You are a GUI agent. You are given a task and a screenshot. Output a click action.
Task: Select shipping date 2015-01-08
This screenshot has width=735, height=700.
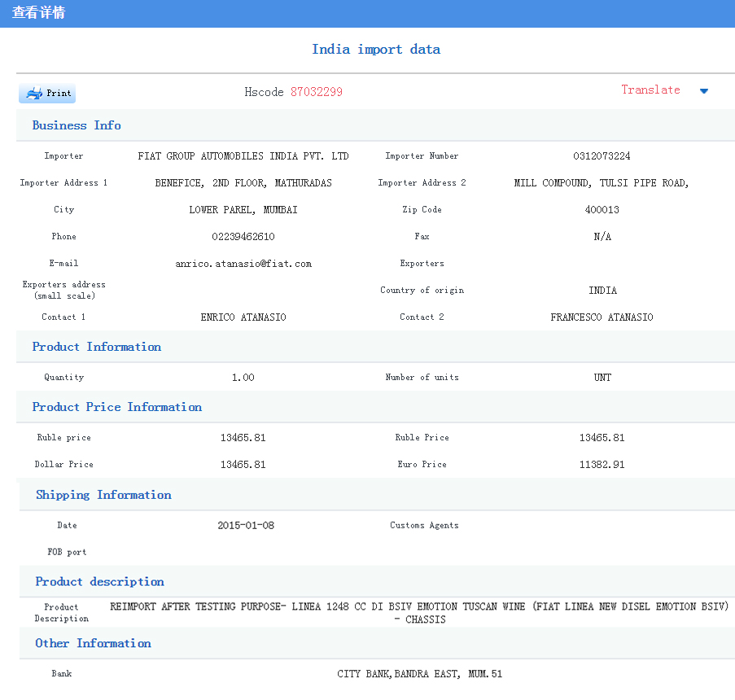(x=246, y=526)
